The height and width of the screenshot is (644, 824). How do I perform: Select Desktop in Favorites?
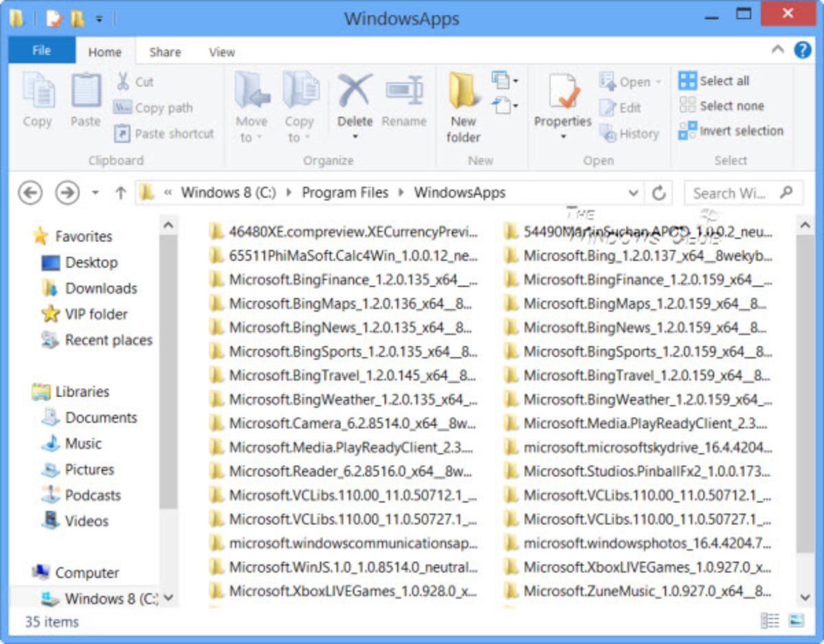(x=80, y=262)
